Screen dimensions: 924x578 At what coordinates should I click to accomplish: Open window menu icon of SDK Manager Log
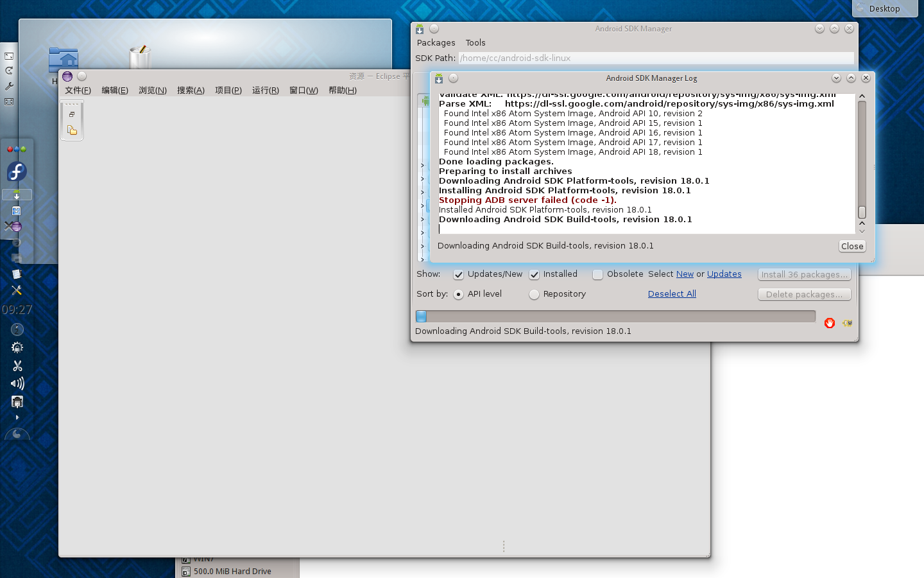click(439, 78)
